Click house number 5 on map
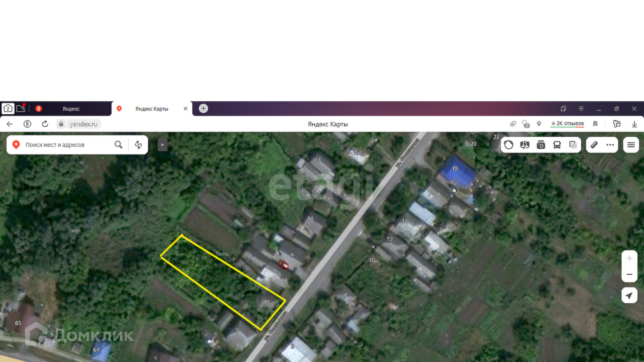This screenshot has width=644, height=362. point(269,302)
